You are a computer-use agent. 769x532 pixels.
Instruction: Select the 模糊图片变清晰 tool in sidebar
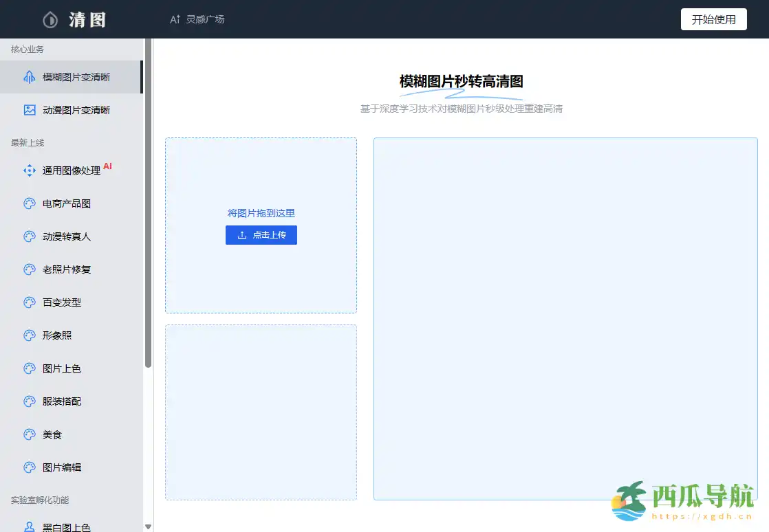click(x=69, y=77)
